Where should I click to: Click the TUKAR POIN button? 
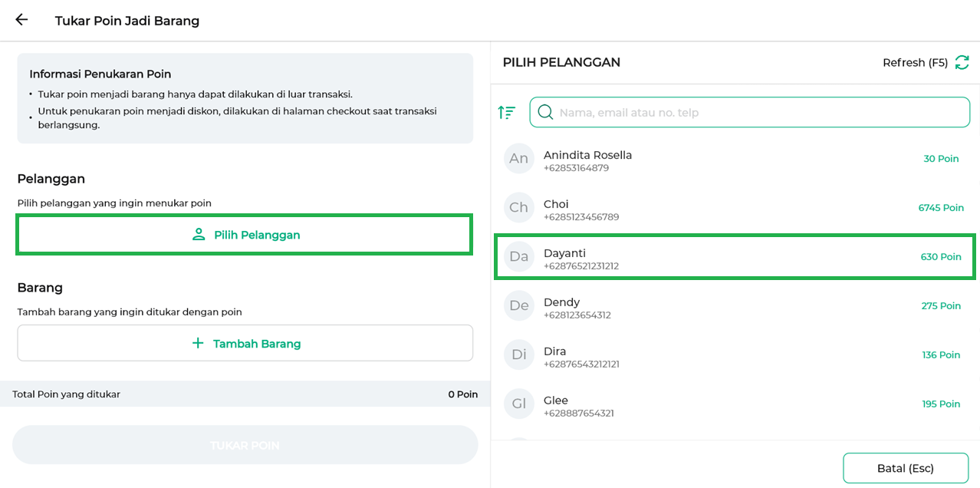(x=245, y=445)
